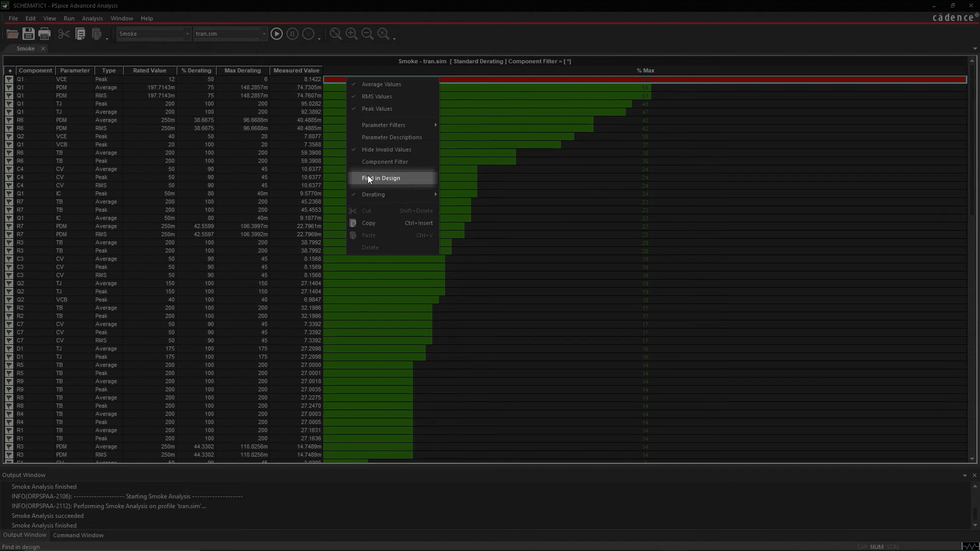980x551 pixels.
Task: Click the Copy icon in the context menu
Action: (x=353, y=223)
